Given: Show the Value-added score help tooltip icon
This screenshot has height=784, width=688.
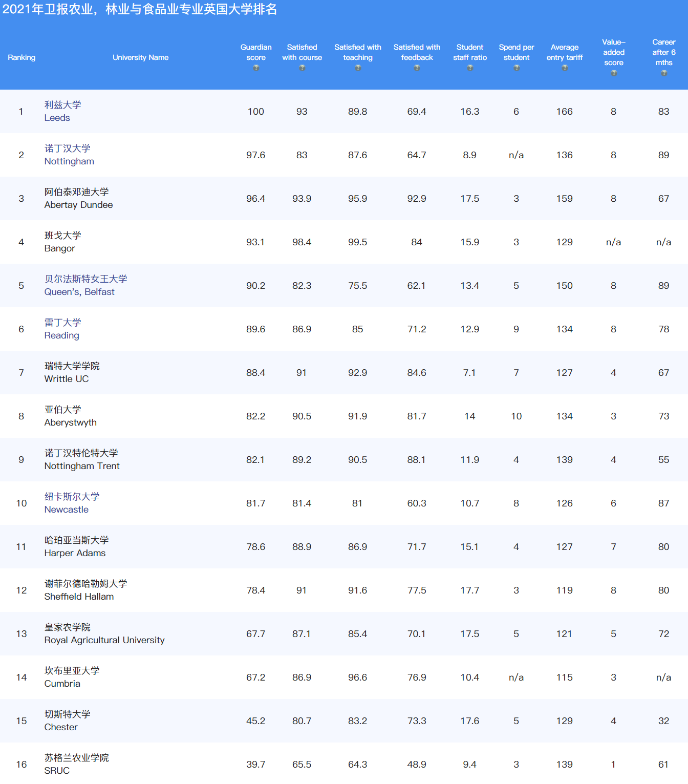Looking at the screenshot, I should tap(614, 73).
